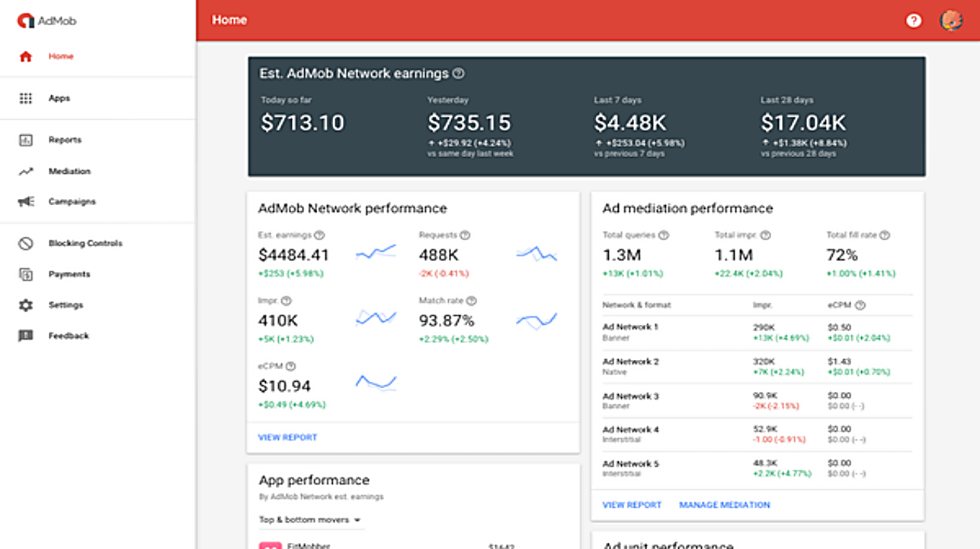Click the Settings gear icon
980x549 pixels.
pos(25,305)
